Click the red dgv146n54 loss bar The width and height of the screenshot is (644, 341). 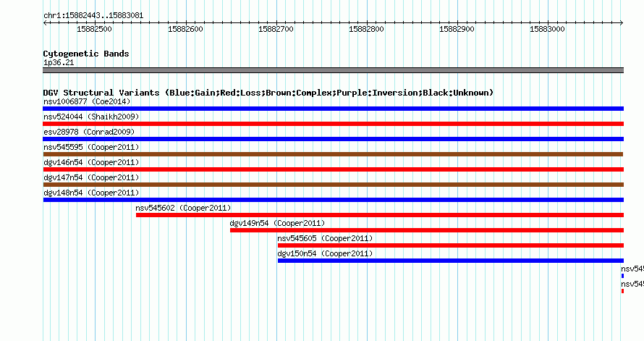[333, 169]
